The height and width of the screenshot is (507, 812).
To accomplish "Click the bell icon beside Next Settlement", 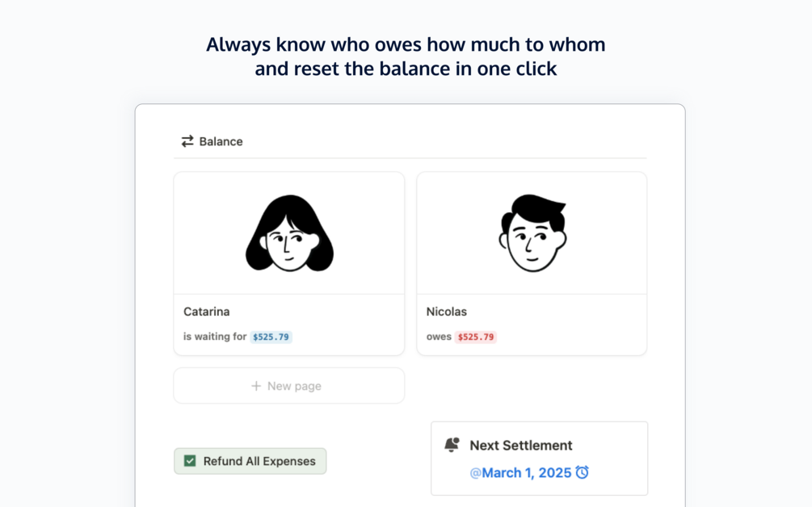I will pyautogui.click(x=452, y=445).
